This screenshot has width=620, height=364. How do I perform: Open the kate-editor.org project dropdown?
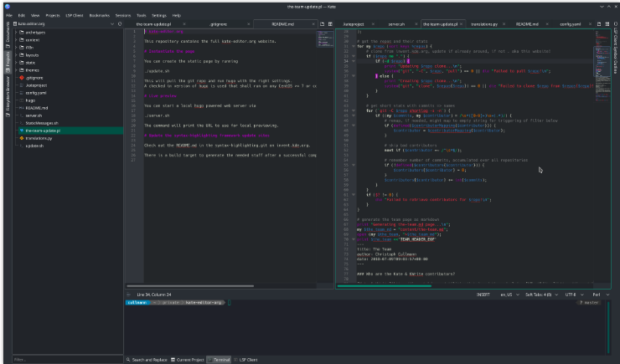click(x=59, y=24)
